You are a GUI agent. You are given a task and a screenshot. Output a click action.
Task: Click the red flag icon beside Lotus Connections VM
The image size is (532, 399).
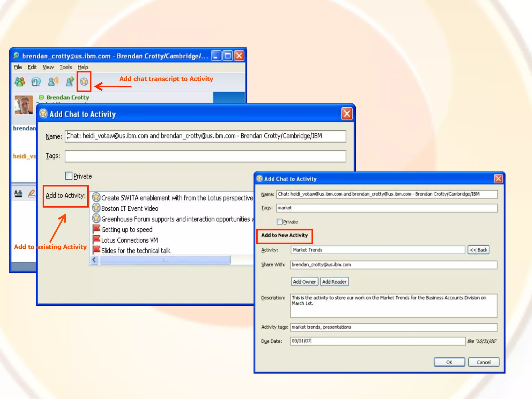point(96,239)
